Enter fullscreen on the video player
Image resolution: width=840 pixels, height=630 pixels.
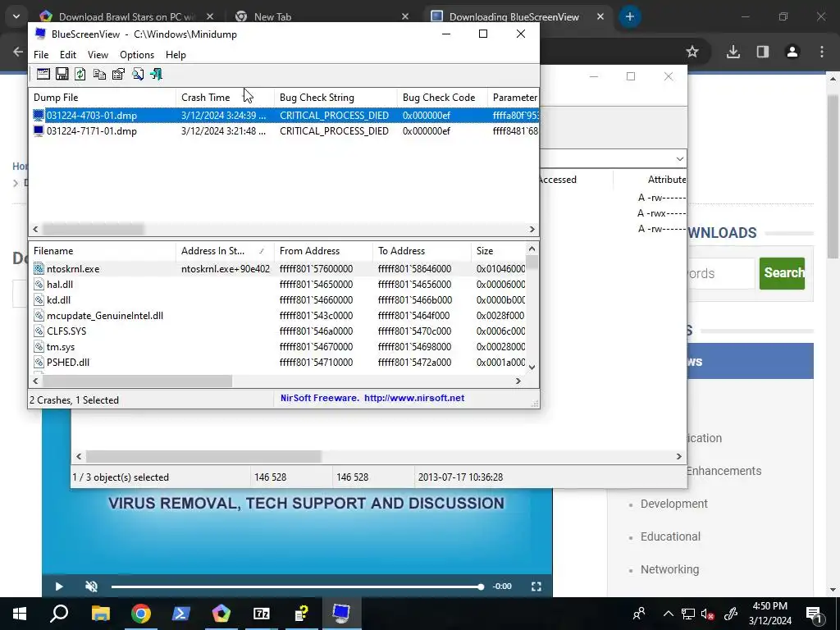536,586
